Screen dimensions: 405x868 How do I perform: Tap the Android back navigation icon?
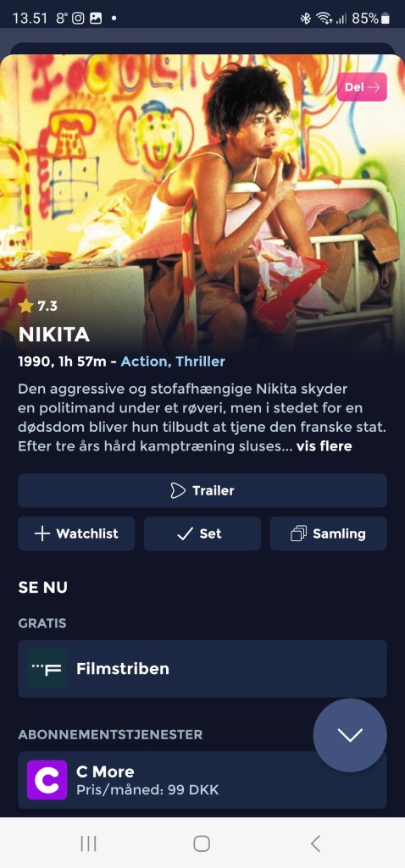coord(315,843)
